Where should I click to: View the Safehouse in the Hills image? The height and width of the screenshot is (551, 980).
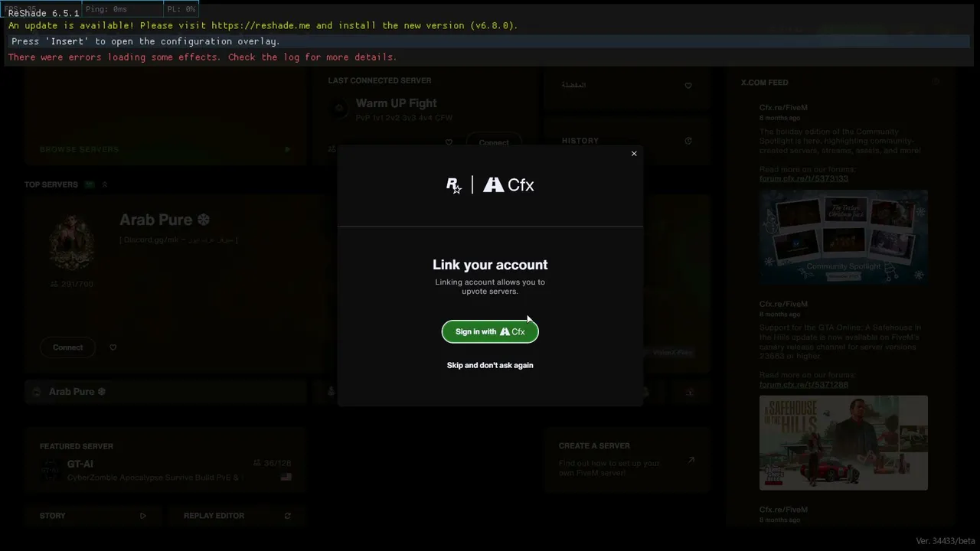pyautogui.click(x=844, y=442)
